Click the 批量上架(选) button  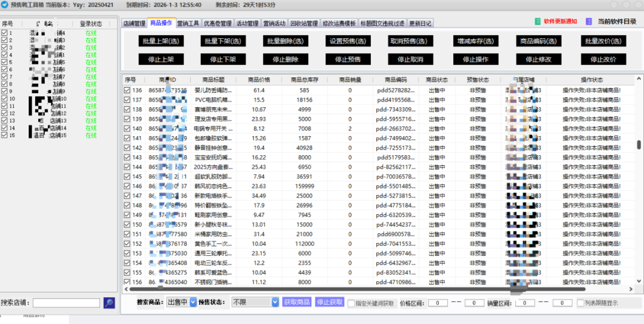[x=161, y=41]
